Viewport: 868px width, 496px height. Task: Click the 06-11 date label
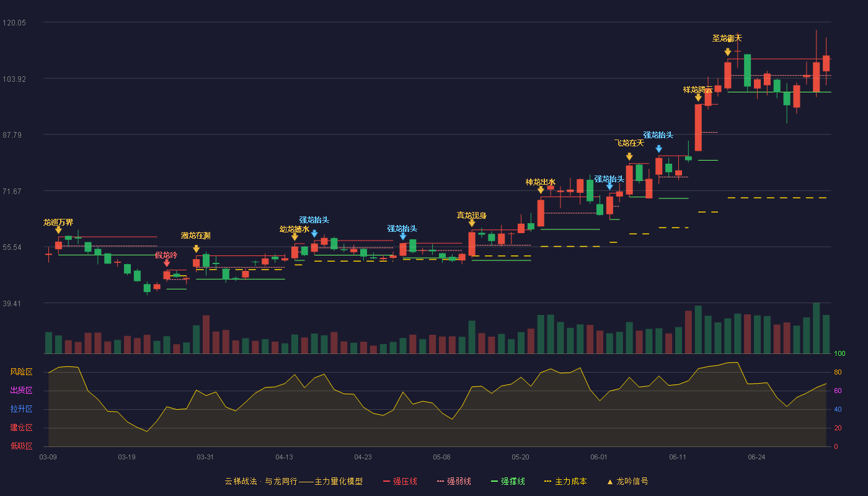coord(678,457)
